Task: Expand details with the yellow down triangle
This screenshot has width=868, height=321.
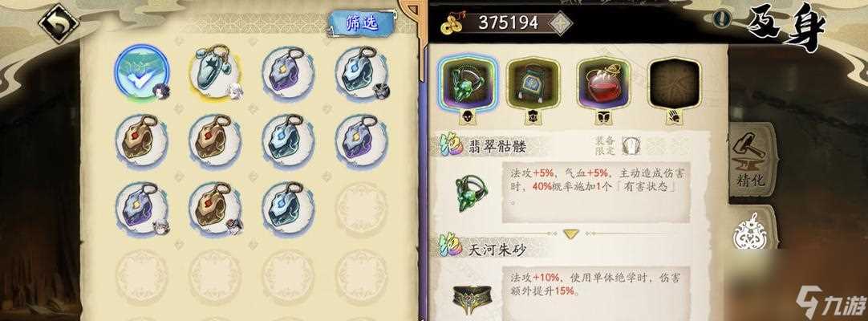Action: pyautogui.click(x=571, y=234)
